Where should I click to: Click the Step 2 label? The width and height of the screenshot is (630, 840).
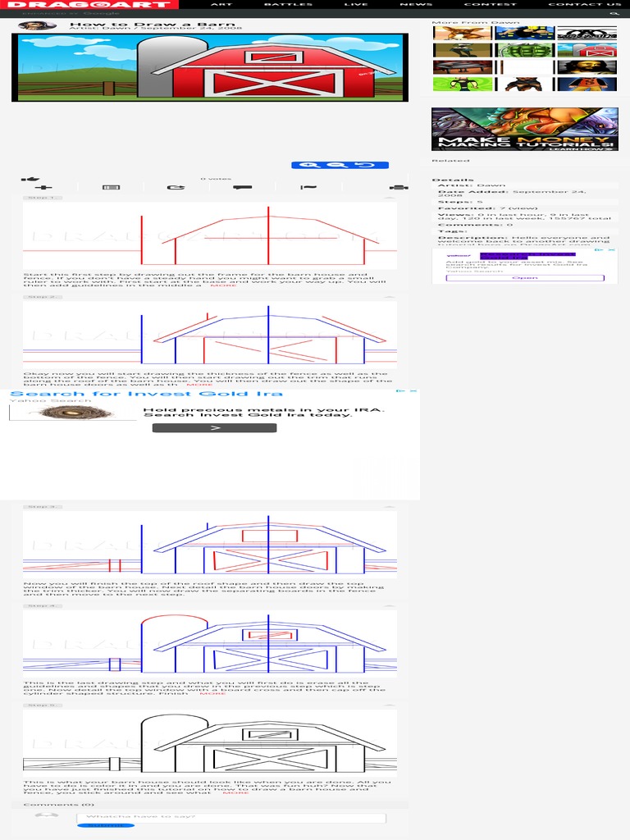43,297
